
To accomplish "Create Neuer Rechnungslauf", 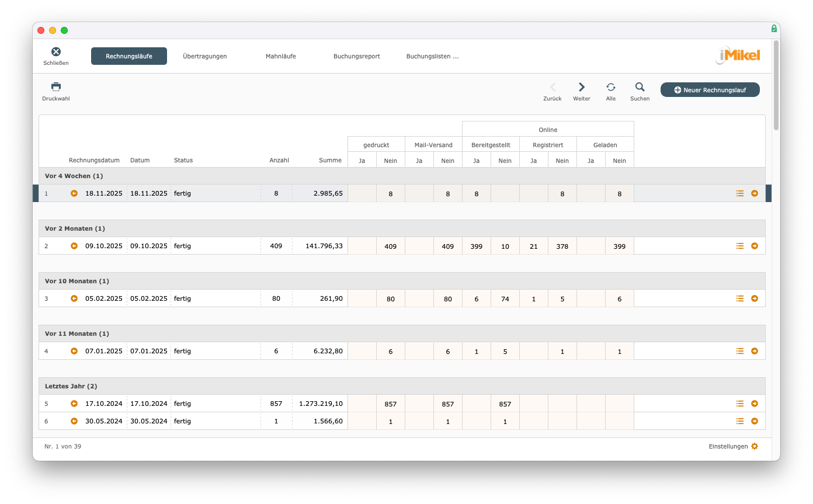I will [710, 90].
